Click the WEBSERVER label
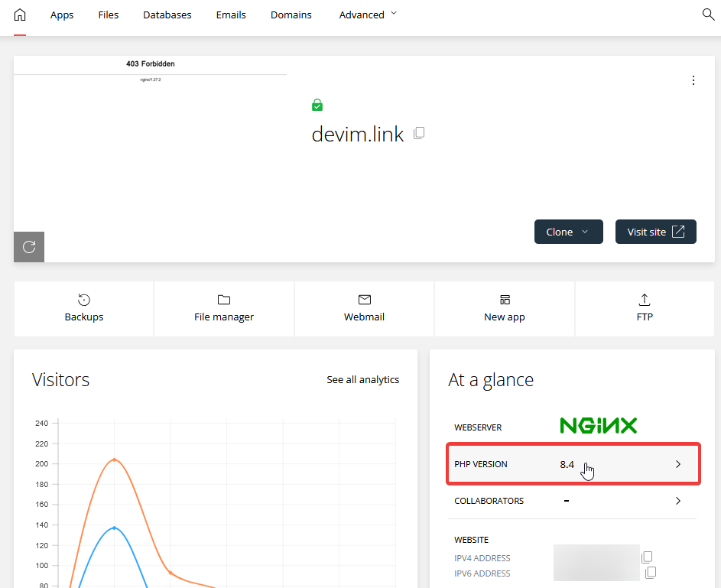 pos(478,427)
